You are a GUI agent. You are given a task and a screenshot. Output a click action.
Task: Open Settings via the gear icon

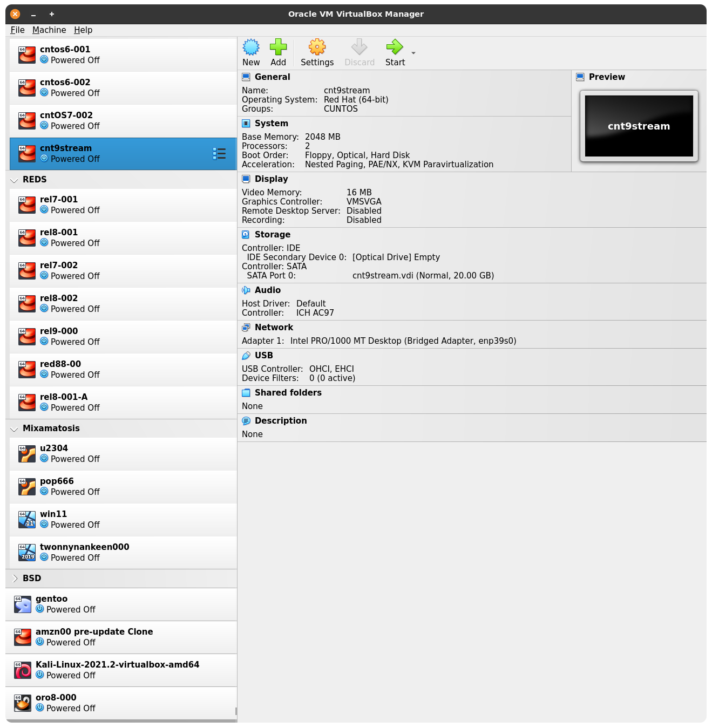(317, 47)
